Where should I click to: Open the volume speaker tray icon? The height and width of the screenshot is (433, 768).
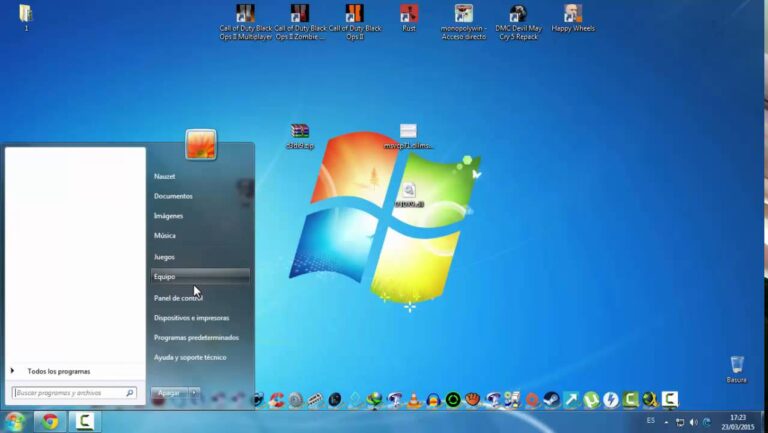(693, 422)
